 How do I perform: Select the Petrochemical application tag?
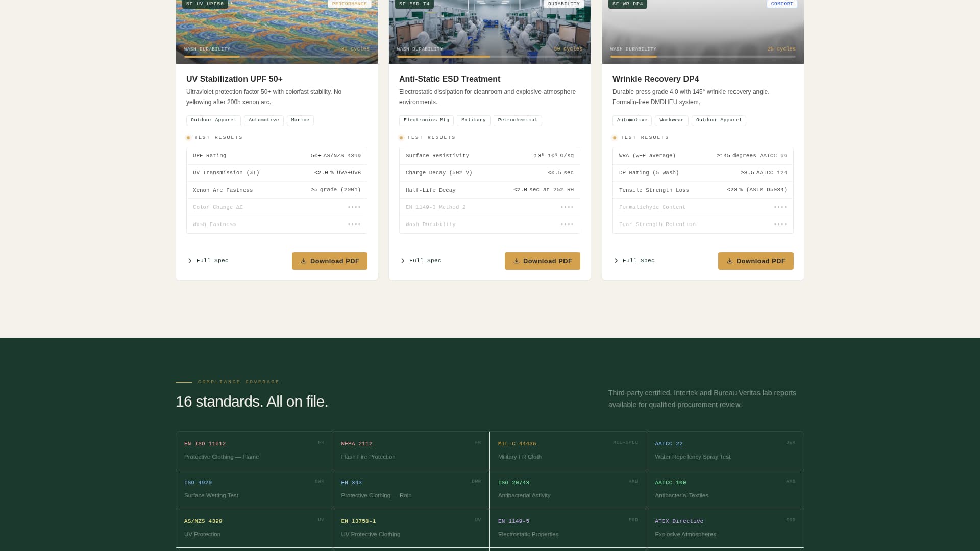tap(518, 120)
